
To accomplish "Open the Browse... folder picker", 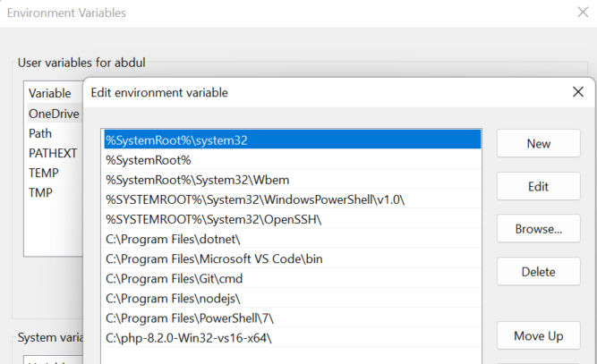I will click(x=538, y=229).
